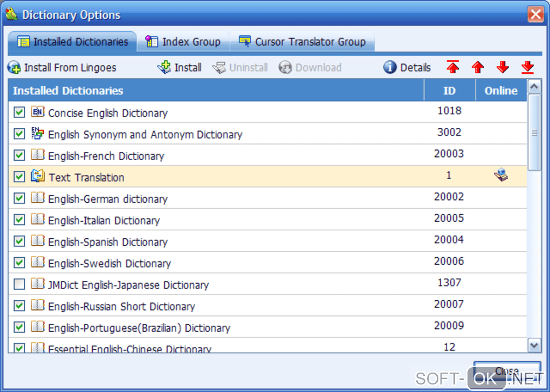Select the Text Translation row text
The image size is (550, 392).
pos(86,177)
